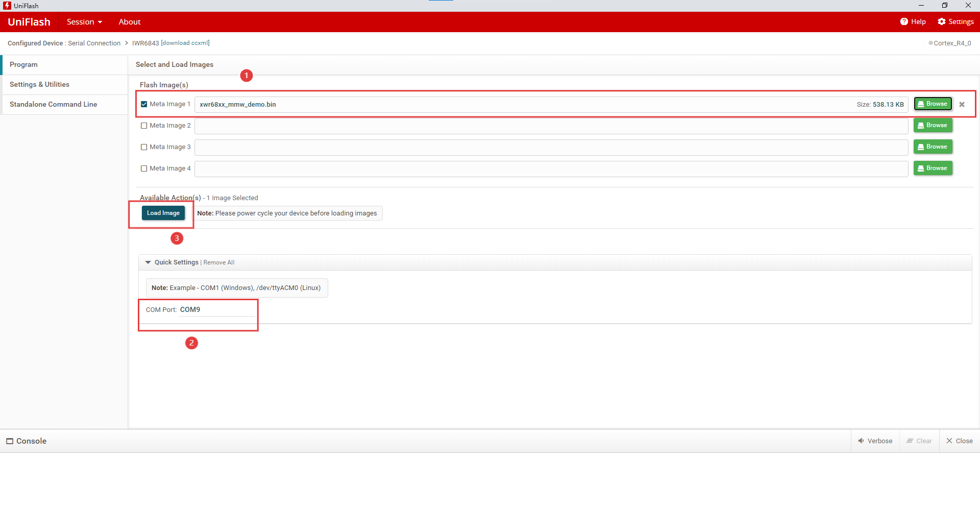
Task: Remove Meta Image 1 file with X icon
Action: click(962, 105)
